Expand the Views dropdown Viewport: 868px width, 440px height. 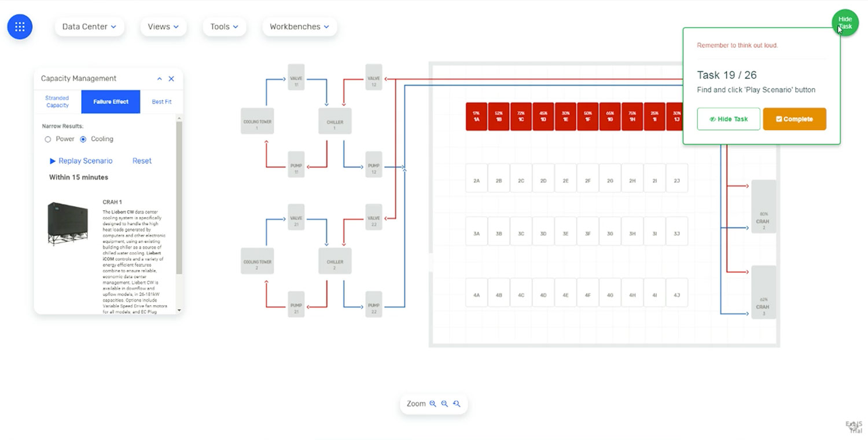pos(163,27)
